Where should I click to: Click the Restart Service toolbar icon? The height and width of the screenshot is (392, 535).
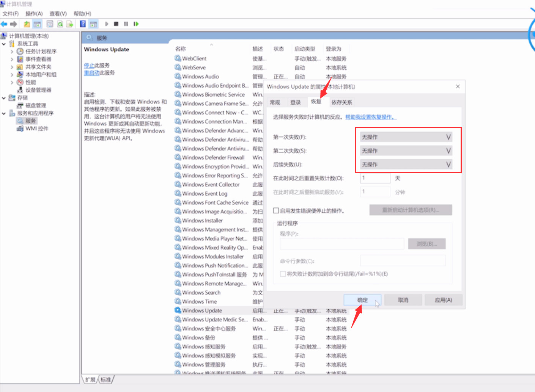pos(136,24)
